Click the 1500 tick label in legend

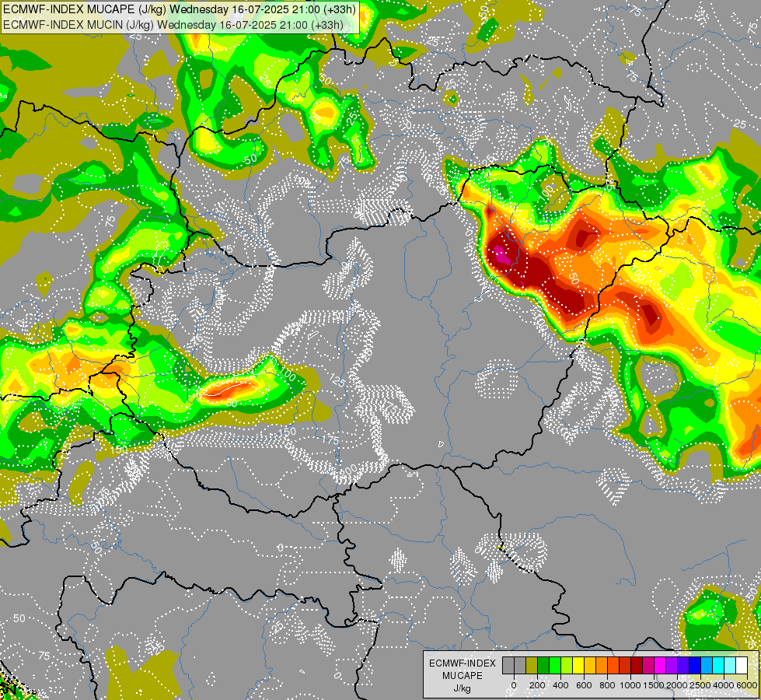click(x=654, y=685)
